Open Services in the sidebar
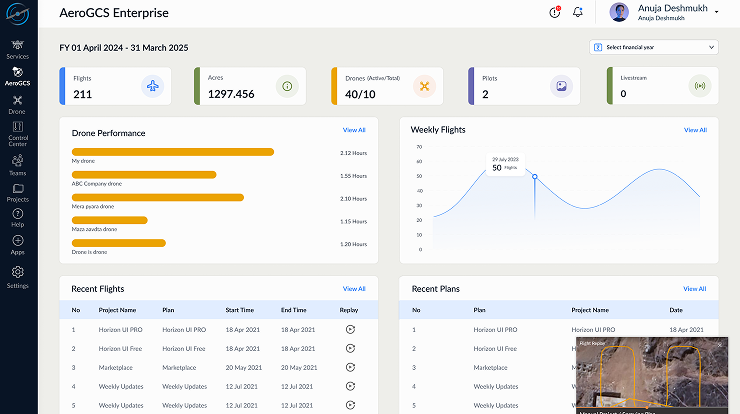The height and width of the screenshot is (414, 740). 17,50
